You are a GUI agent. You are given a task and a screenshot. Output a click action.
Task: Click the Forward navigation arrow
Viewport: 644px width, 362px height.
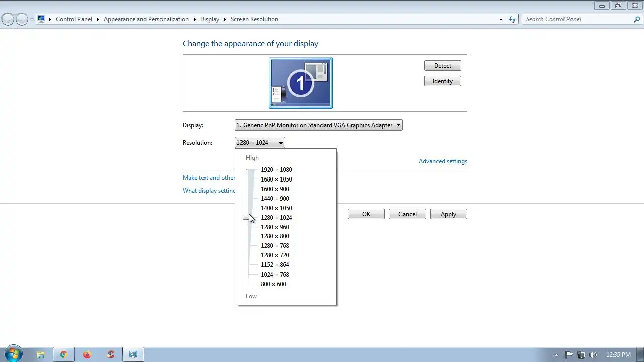click(22, 19)
